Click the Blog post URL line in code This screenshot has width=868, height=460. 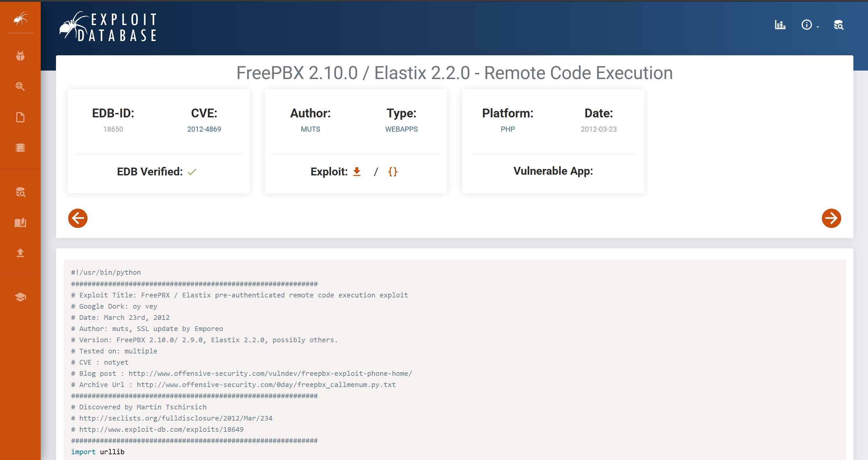[242, 373]
